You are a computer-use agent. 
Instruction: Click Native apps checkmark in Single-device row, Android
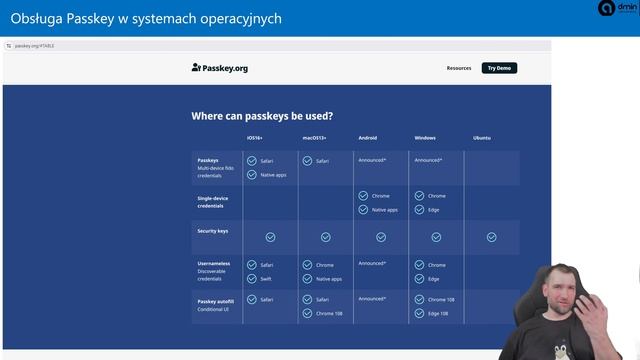tap(363, 210)
